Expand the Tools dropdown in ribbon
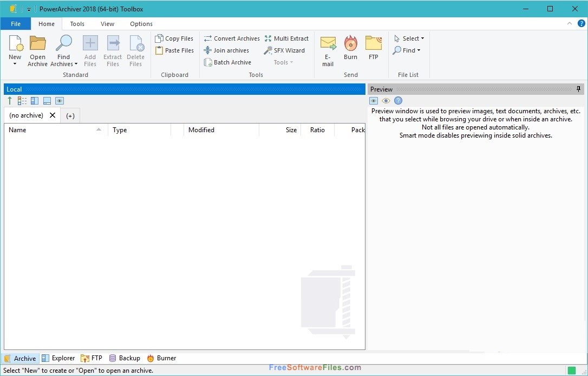Viewport: 588px width, 376px height. (x=283, y=62)
